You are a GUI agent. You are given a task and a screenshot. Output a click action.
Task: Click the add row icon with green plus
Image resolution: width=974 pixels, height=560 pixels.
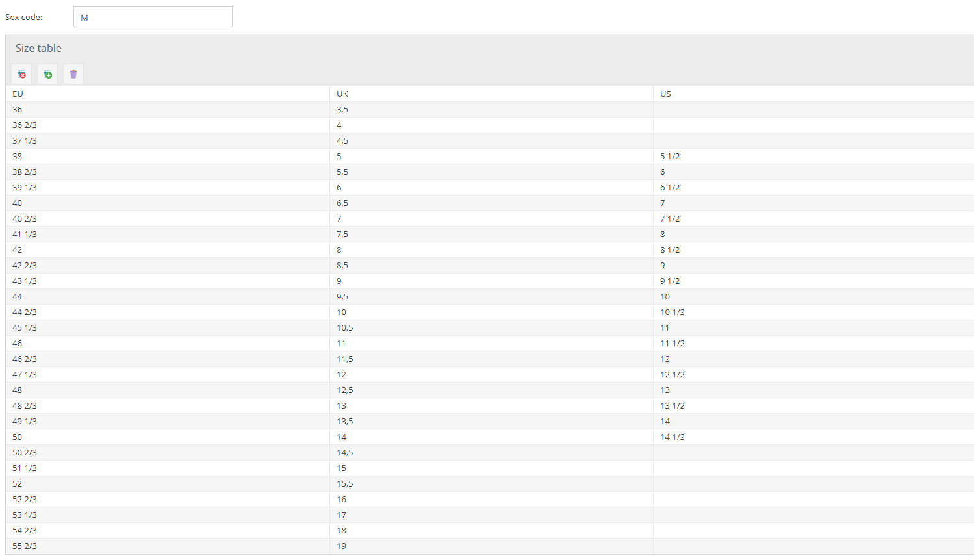47,74
